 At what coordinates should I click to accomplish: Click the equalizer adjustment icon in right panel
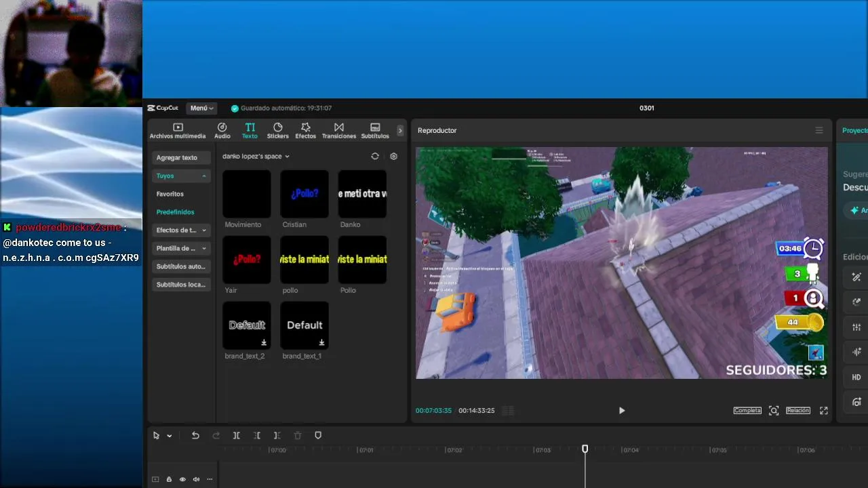tap(856, 327)
